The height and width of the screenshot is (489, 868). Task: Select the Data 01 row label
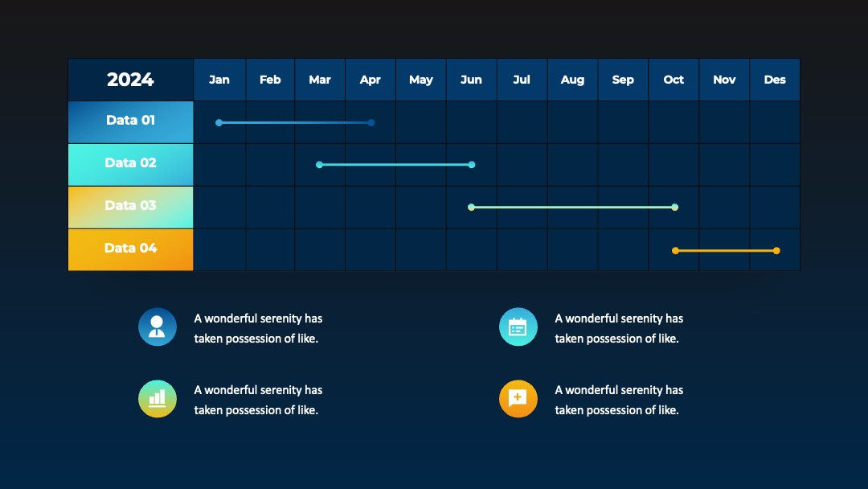coord(131,121)
